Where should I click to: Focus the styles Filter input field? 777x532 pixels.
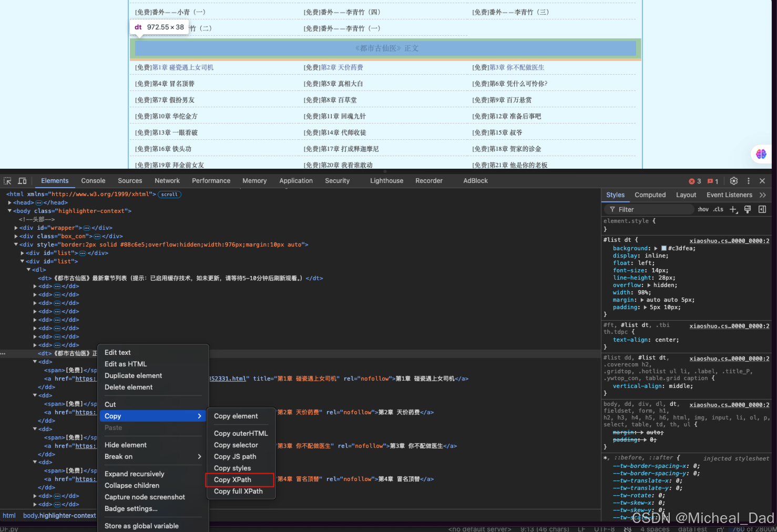649,209
